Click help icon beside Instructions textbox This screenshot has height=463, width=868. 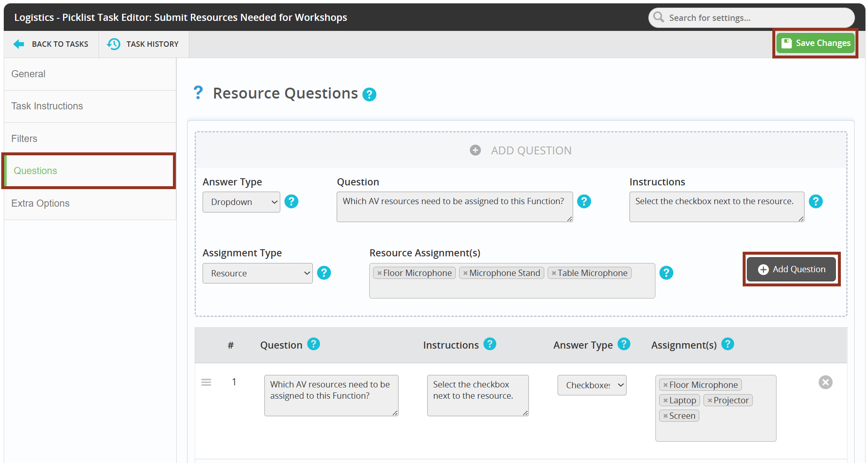pos(815,202)
